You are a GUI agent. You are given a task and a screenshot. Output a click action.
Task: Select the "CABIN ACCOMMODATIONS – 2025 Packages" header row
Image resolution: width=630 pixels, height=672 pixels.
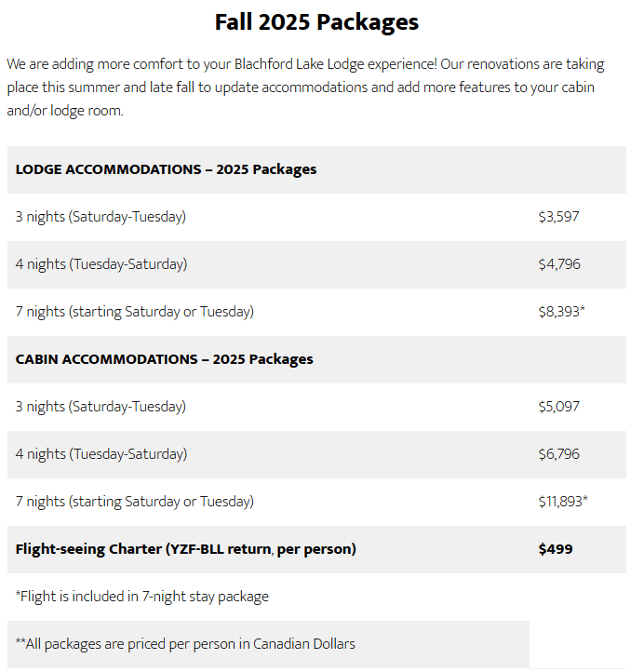point(164,359)
